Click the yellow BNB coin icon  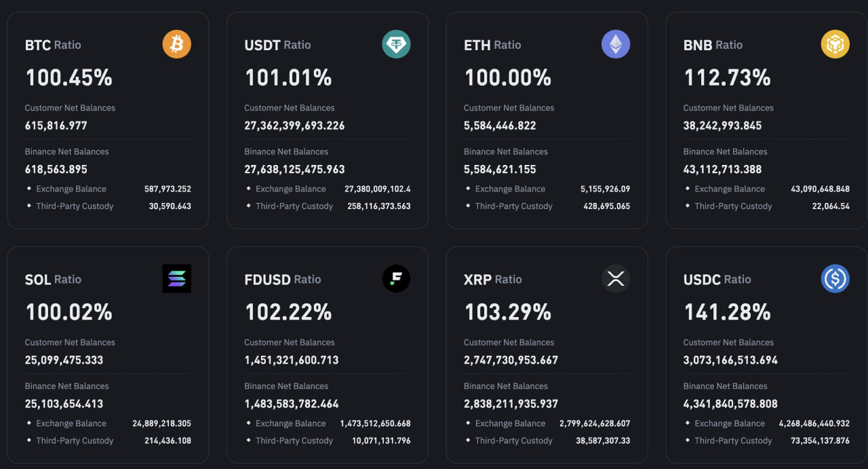(835, 44)
